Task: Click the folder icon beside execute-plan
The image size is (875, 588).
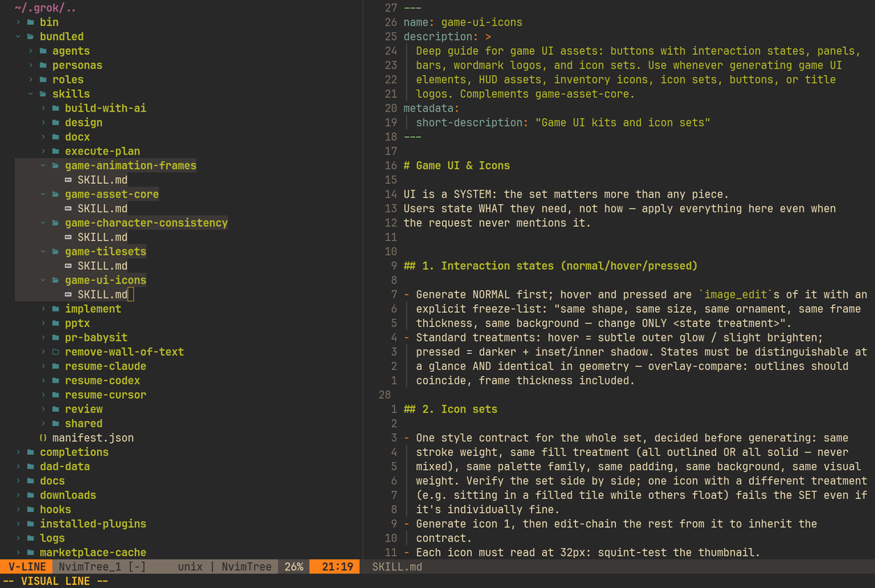Action: pyautogui.click(x=55, y=151)
